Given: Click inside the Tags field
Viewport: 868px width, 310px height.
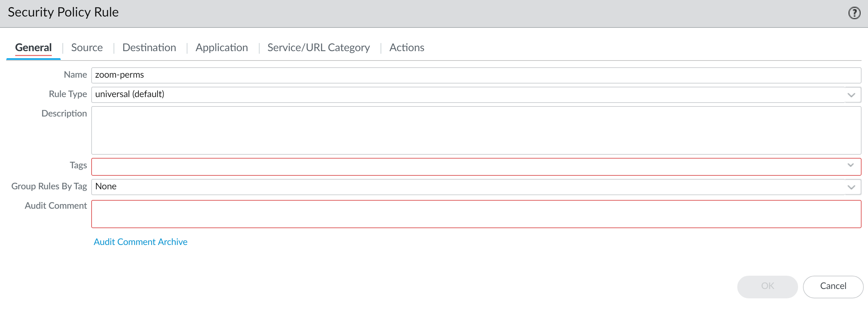Looking at the screenshot, I should point(465,166).
